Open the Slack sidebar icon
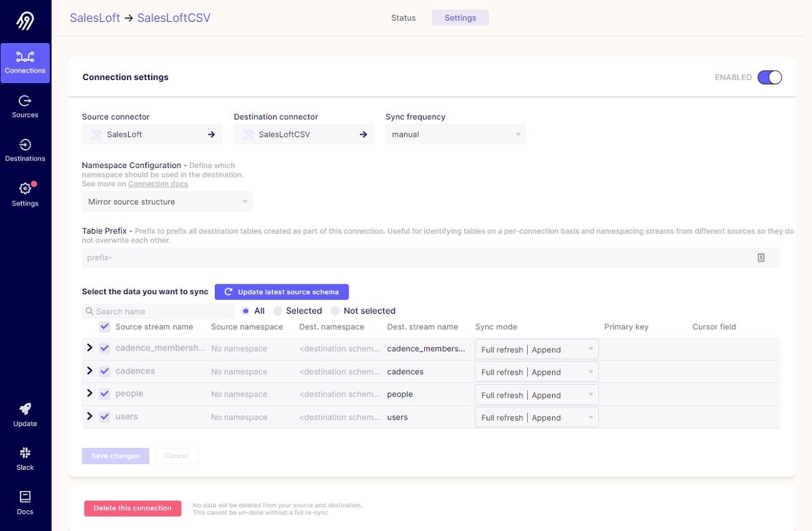 (x=25, y=453)
